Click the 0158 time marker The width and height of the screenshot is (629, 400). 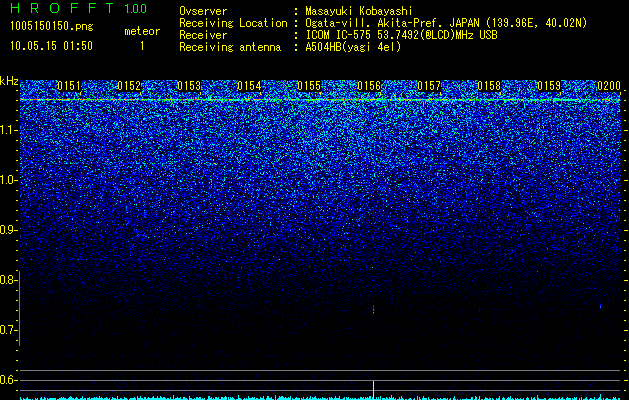coord(489,86)
